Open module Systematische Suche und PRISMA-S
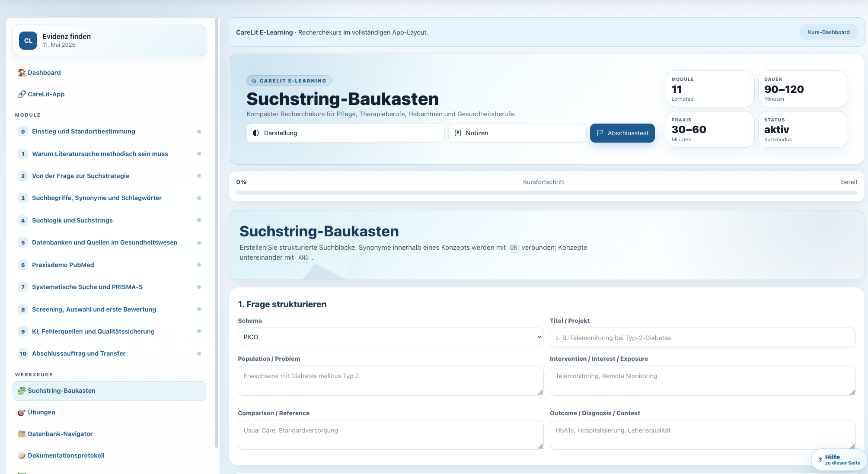The width and height of the screenshot is (868, 474). pos(109,287)
